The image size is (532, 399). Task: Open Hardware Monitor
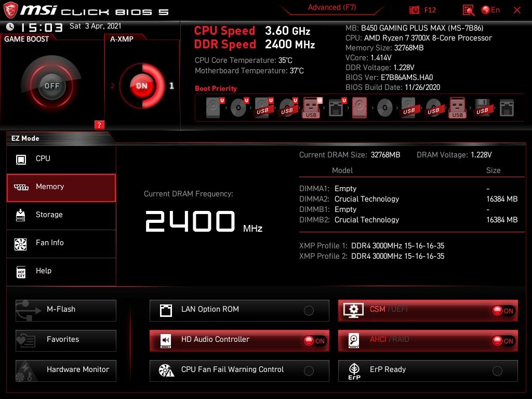(x=66, y=371)
